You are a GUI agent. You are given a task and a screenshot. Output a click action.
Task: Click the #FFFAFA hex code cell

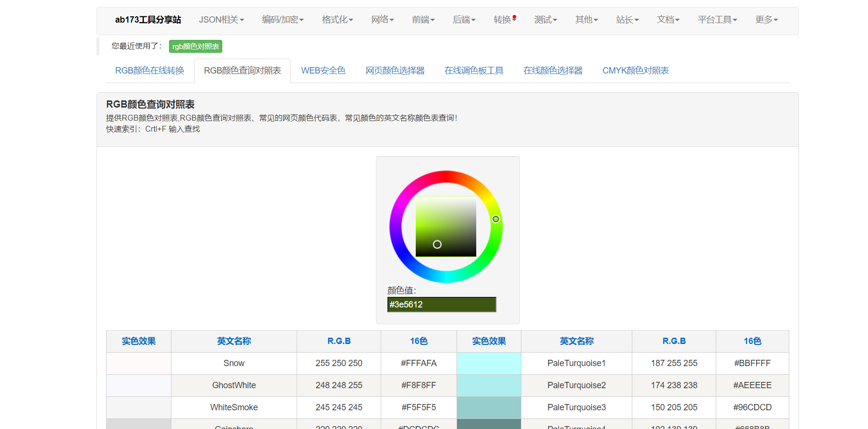[419, 363]
